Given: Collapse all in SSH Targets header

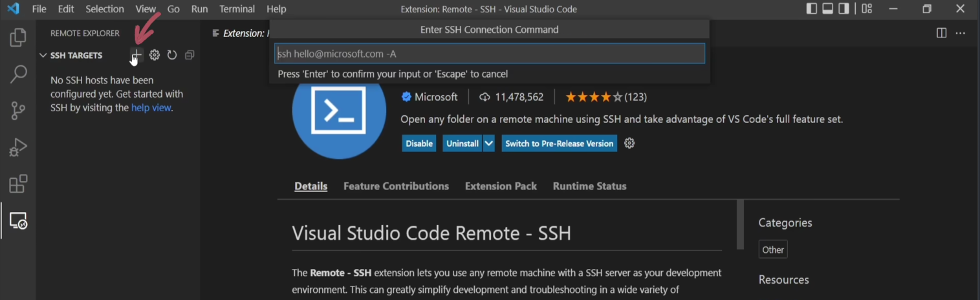Looking at the screenshot, I should coord(190,55).
